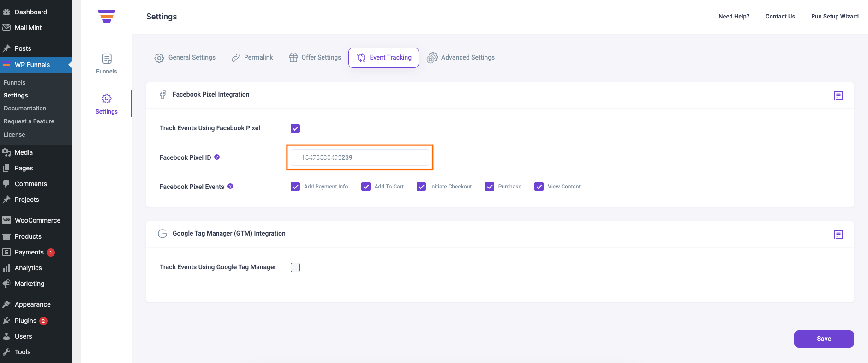Open the Funnels panel icon
Image resolution: width=868 pixels, height=363 pixels.
coord(107,59)
